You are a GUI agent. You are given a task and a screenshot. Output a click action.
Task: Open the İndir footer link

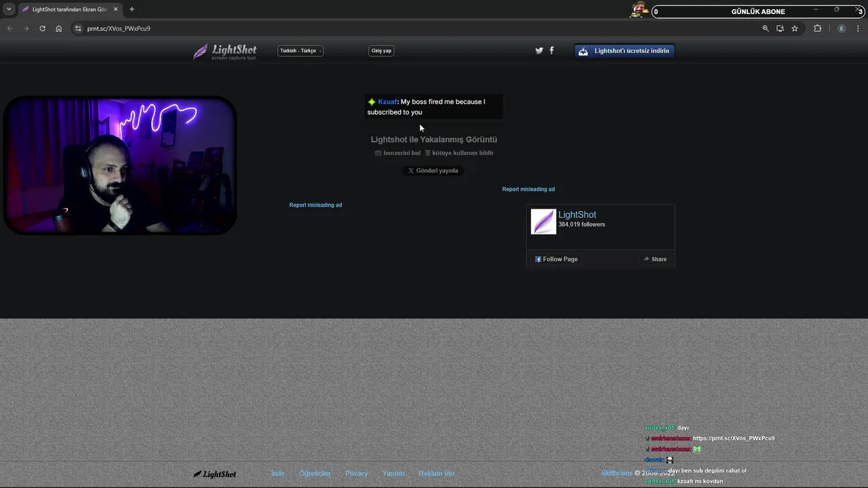tap(278, 474)
